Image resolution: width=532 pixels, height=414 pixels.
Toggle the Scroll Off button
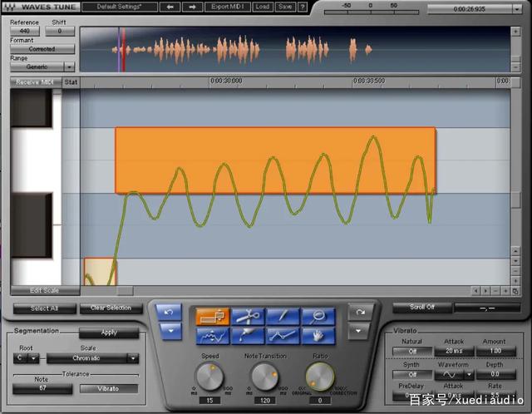coord(422,308)
